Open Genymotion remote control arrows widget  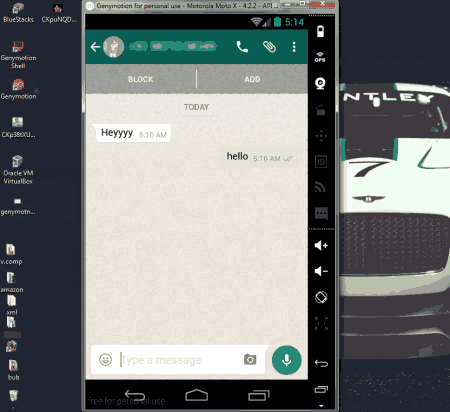(x=321, y=136)
